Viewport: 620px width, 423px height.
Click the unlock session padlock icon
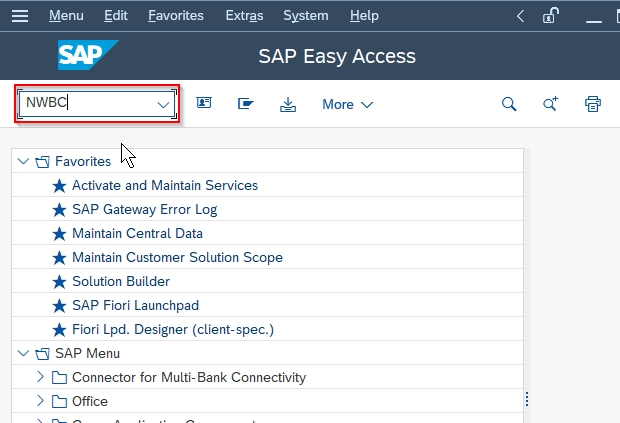coord(551,16)
